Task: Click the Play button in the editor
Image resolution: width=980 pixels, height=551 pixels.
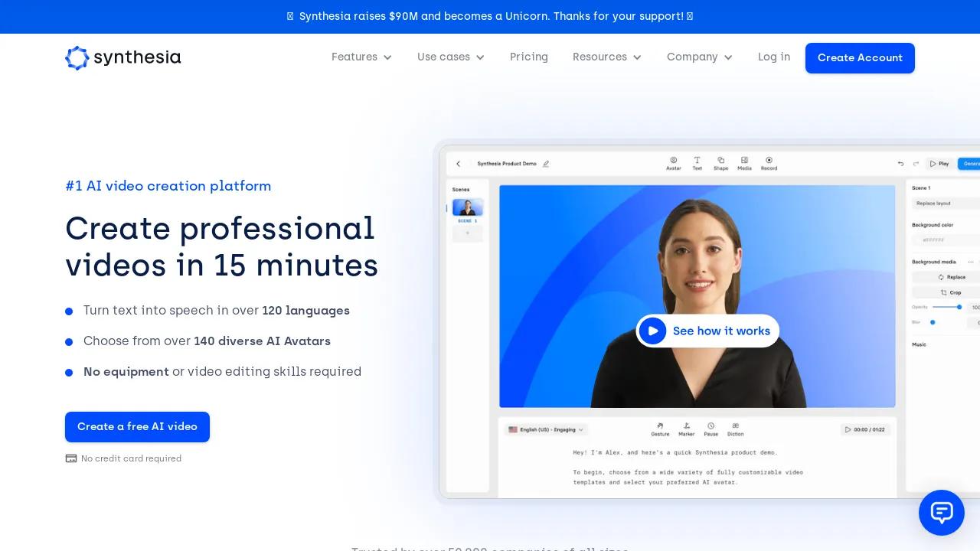Action: (x=939, y=164)
